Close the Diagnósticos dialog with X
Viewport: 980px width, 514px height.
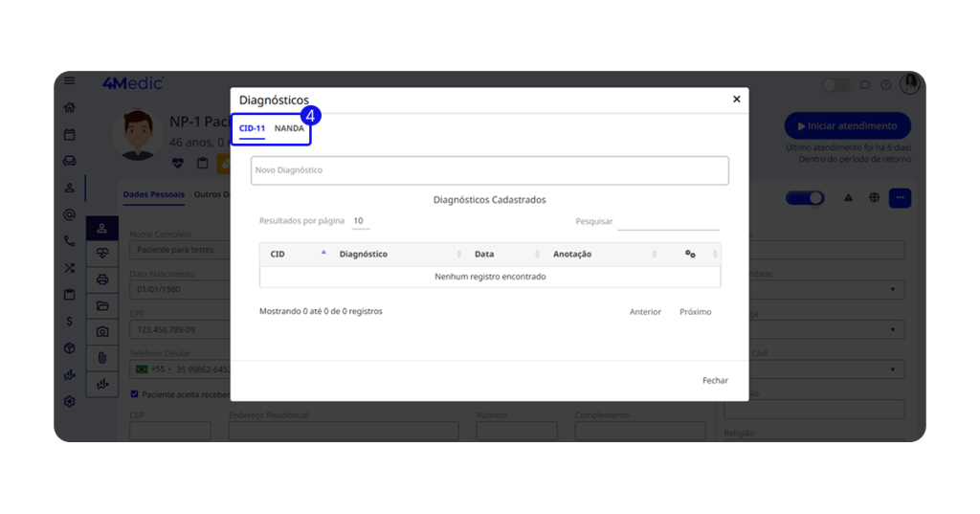(736, 99)
